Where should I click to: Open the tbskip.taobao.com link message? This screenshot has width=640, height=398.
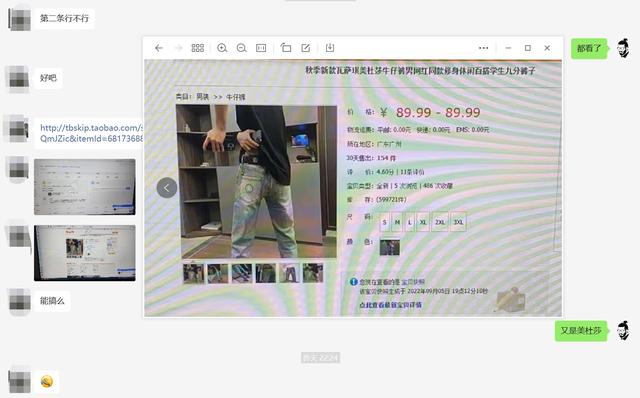pos(91,133)
